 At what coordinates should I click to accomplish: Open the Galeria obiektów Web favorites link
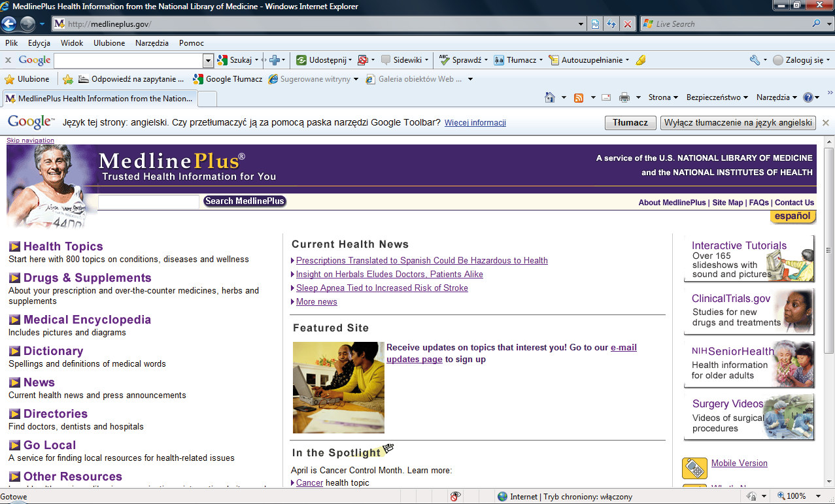pyautogui.click(x=415, y=79)
